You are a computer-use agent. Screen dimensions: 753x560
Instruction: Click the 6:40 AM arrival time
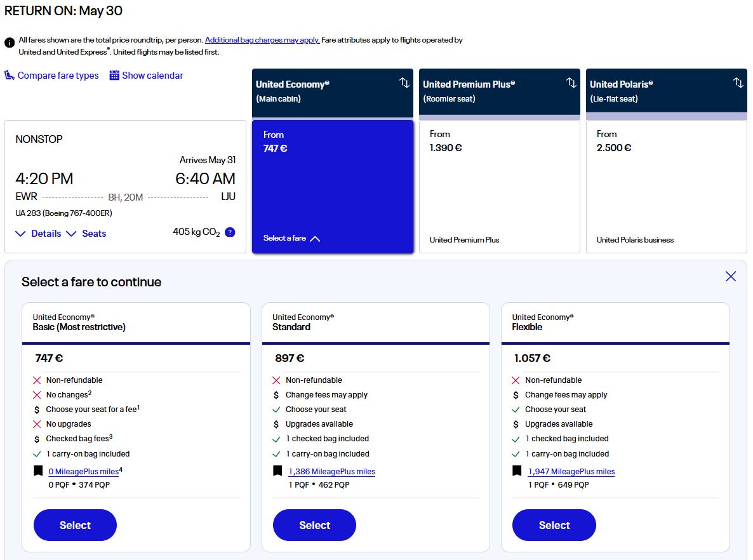pyautogui.click(x=205, y=178)
